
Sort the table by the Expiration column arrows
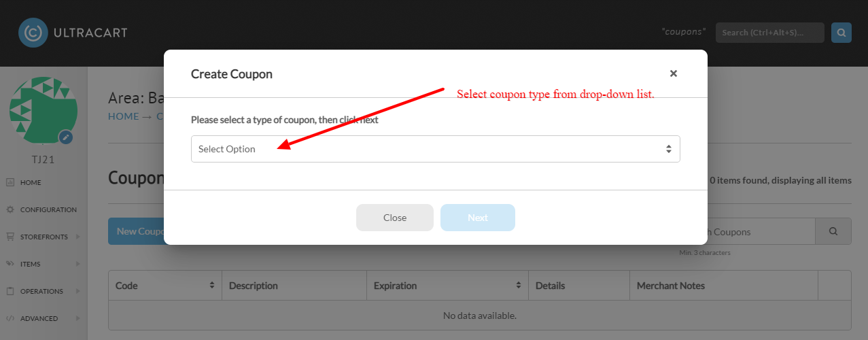coord(519,286)
